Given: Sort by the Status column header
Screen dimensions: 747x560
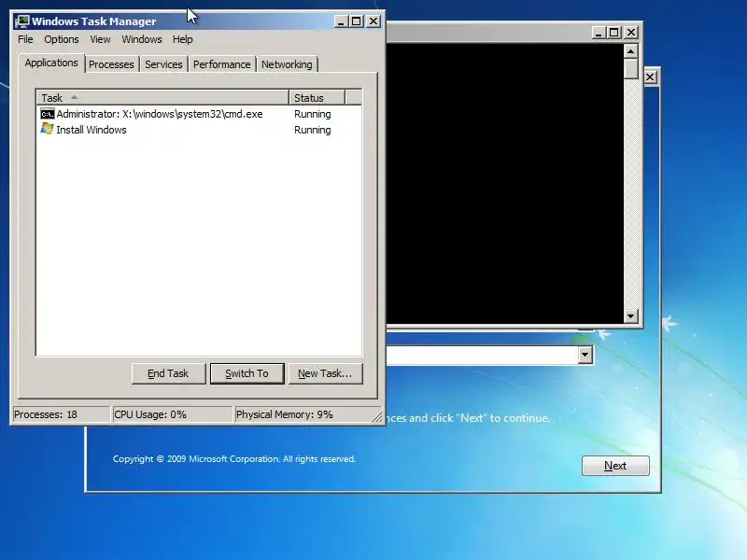Looking at the screenshot, I should click(317, 98).
